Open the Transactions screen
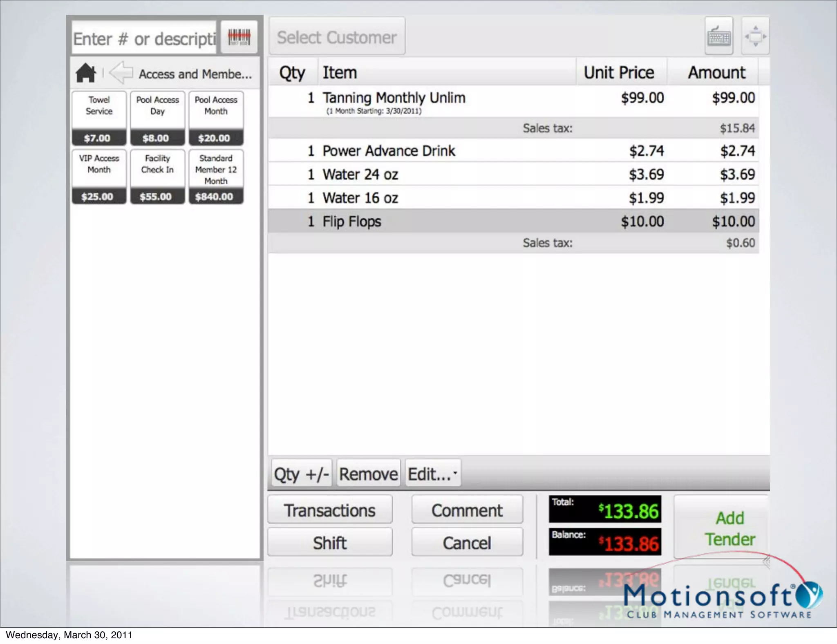 point(330,510)
